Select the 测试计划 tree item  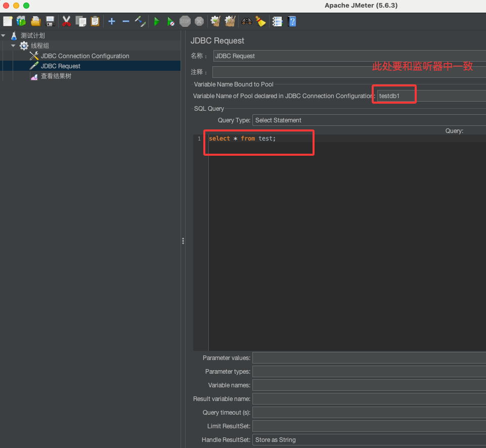point(32,35)
